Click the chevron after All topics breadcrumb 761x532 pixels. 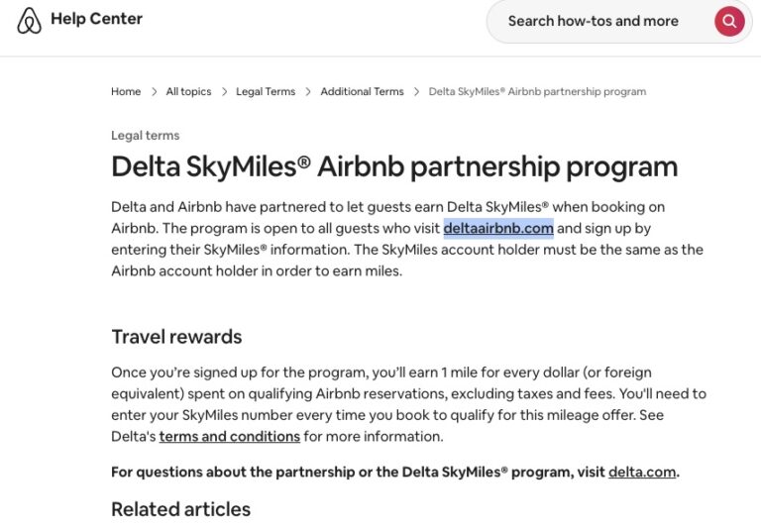pyautogui.click(x=224, y=92)
